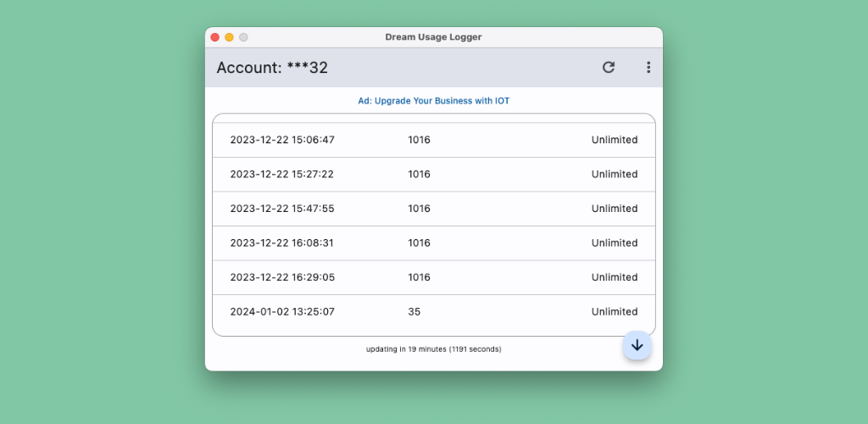The image size is (868, 424).
Task: Click the 1016 value in the 15:06:47 row
Action: pyautogui.click(x=419, y=140)
